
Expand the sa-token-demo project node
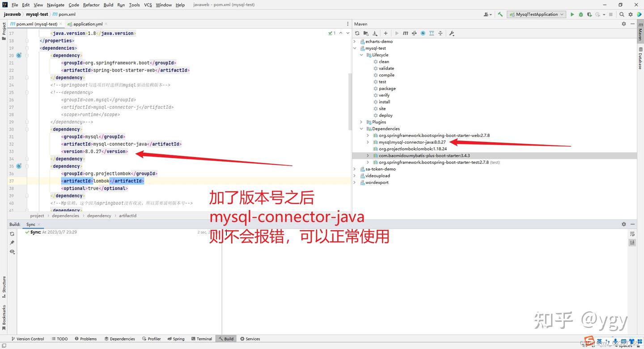pos(354,169)
